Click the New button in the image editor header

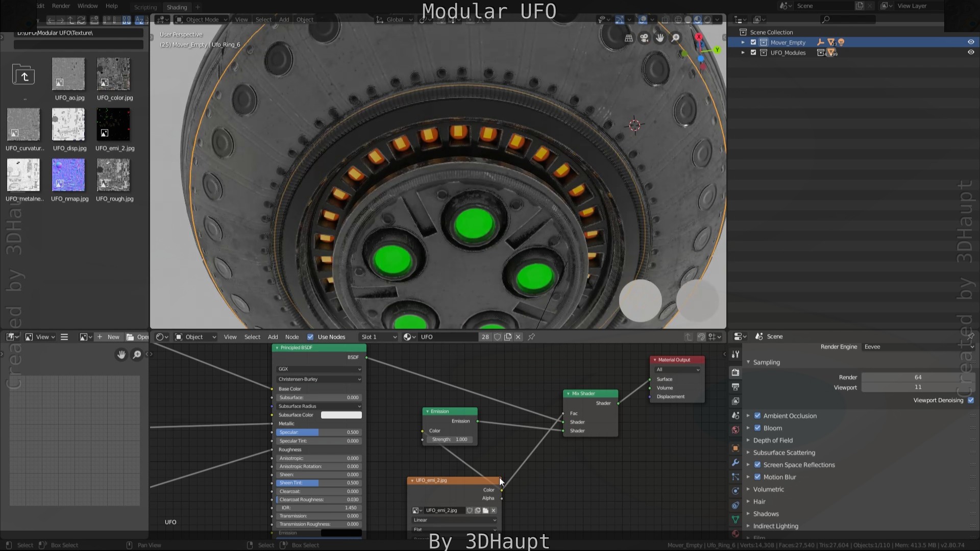(x=113, y=337)
